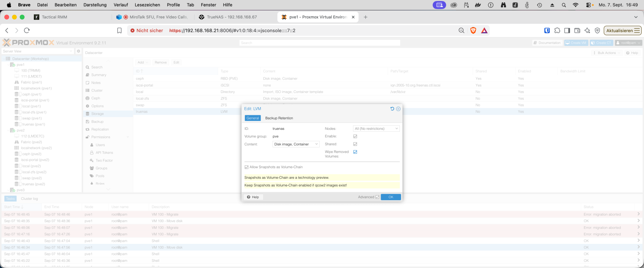
Task: Open the page zoom magnifier icon
Action: [x=462, y=30]
